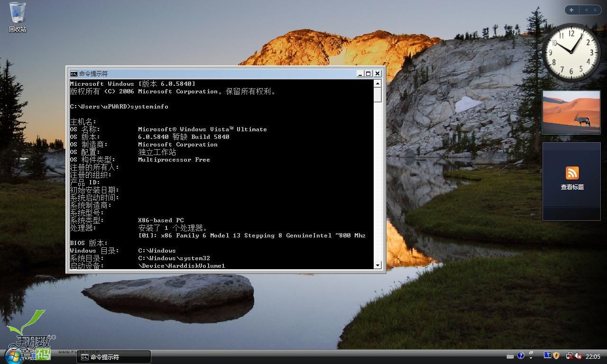
Task: Click the 'Microsoft Windows [版本 6.0.5840]' line
Action: (x=133, y=84)
